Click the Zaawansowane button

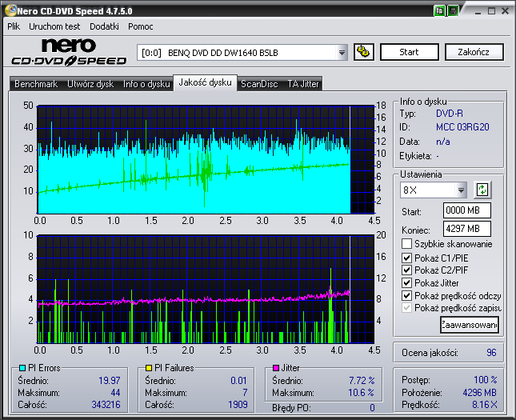[470, 325]
